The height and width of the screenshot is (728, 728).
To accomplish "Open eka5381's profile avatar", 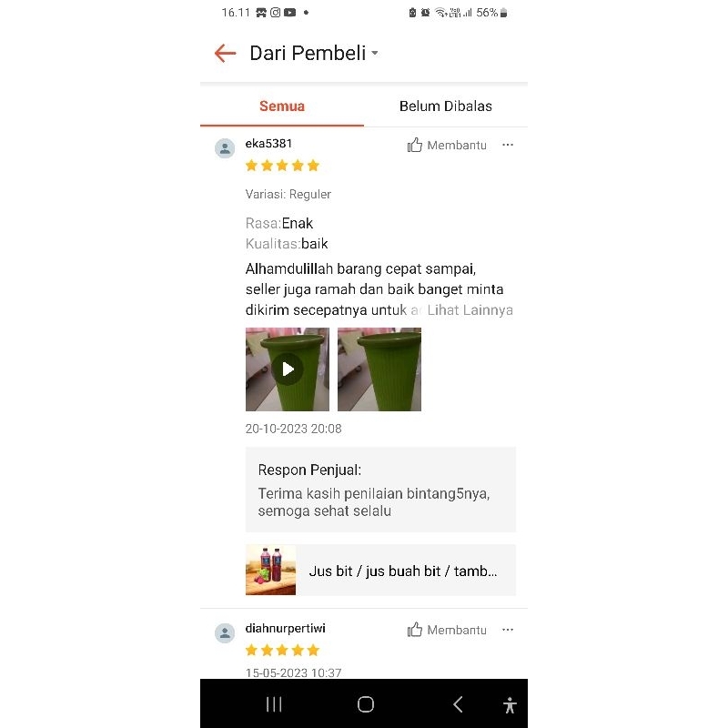I will pyautogui.click(x=225, y=148).
